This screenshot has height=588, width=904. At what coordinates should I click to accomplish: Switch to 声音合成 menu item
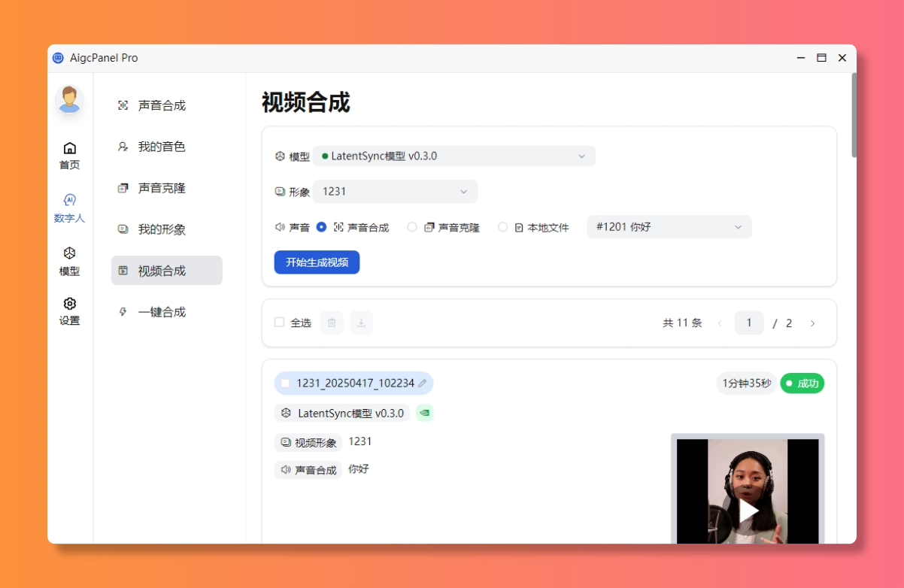pyautogui.click(x=162, y=106)
